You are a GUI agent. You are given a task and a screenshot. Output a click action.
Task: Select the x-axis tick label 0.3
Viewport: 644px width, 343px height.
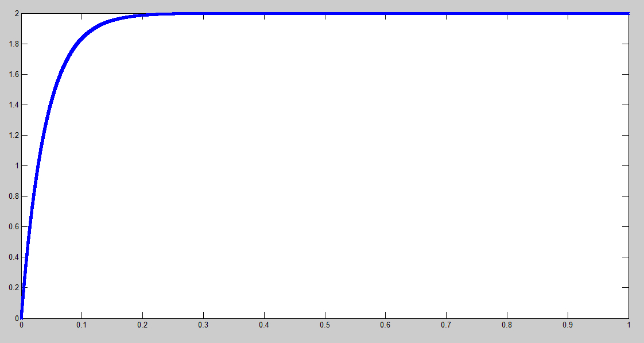(204, 325)
